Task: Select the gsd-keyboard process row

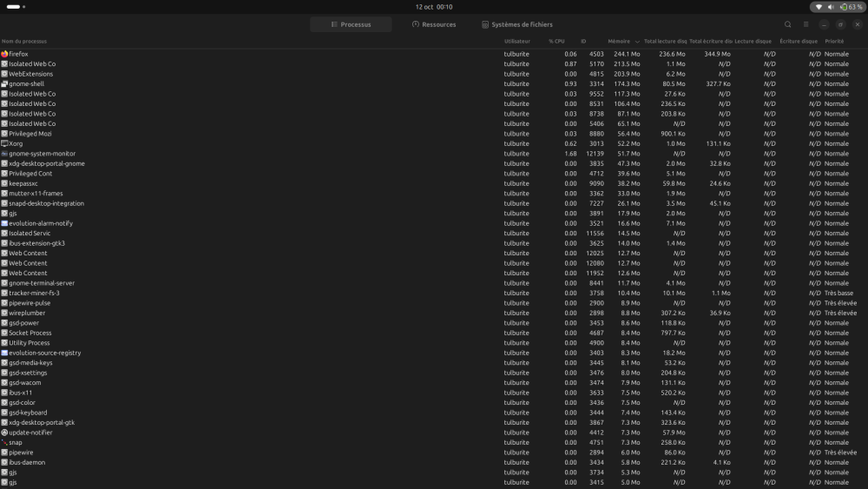Action: point(434,413)
